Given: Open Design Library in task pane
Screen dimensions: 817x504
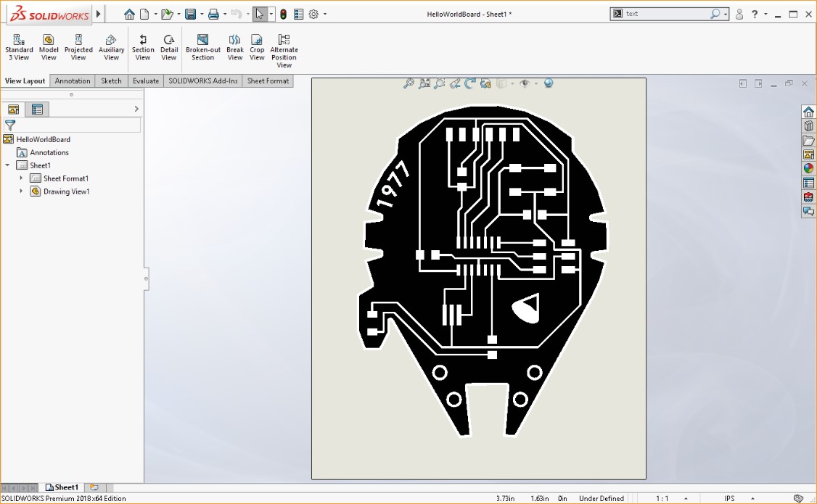Looking at the screenshot, I should pos(808,125).
